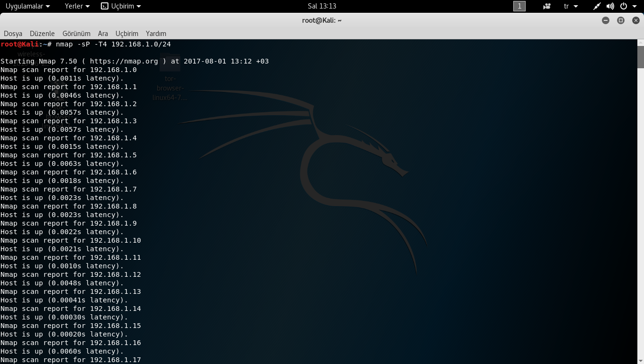644x364 pixels.
Task: Click the '0.0048s latency' host line
Action: (62, 283)
